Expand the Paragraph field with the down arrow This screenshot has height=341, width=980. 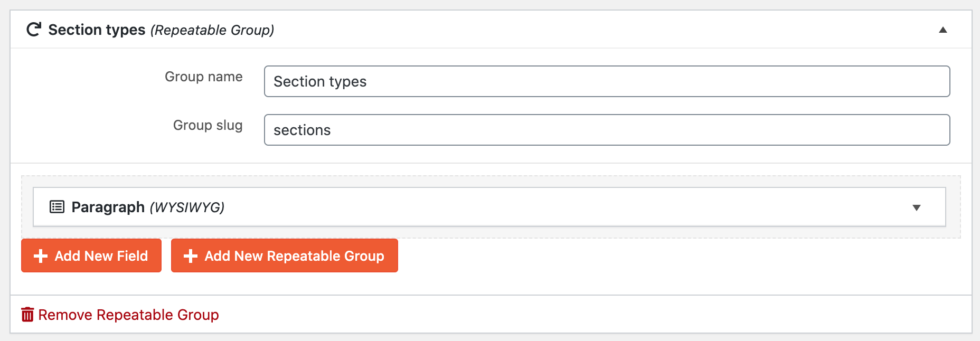pos(917,208)
